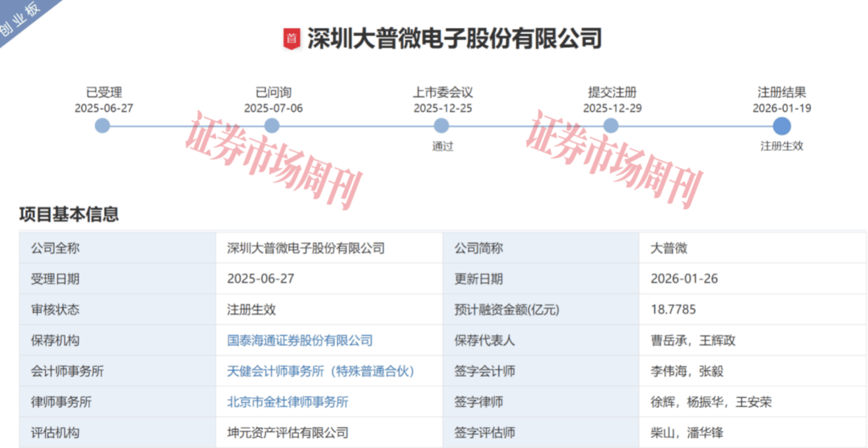Click the 签字会计师 label cell
The height and width of the screenshot is (448, 868).
(x=541, y=371)
